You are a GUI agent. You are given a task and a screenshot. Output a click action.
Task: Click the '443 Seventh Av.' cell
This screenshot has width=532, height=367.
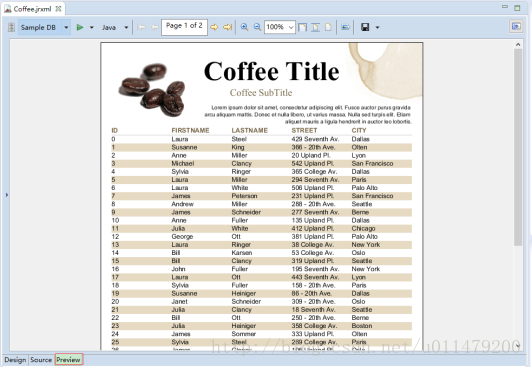tap(315, 277)
